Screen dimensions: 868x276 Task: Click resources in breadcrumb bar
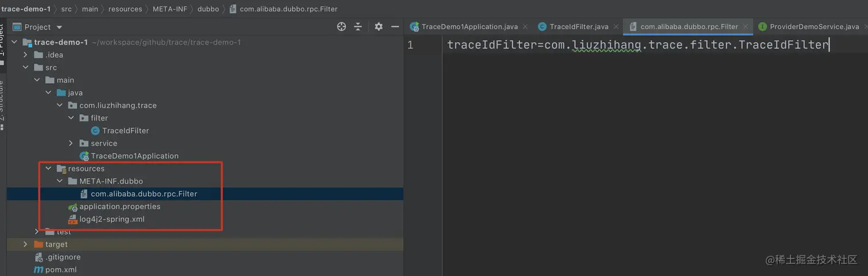[125, 9]
